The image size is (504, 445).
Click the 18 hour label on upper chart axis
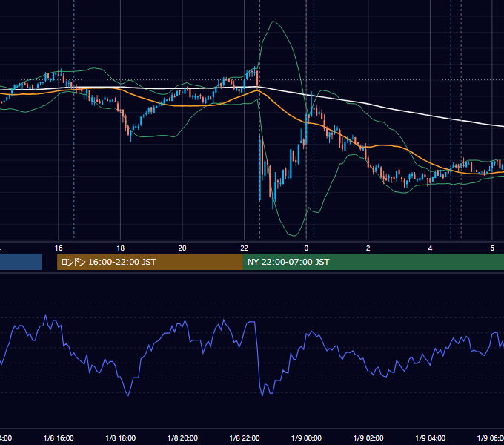(x=121, y=248)
